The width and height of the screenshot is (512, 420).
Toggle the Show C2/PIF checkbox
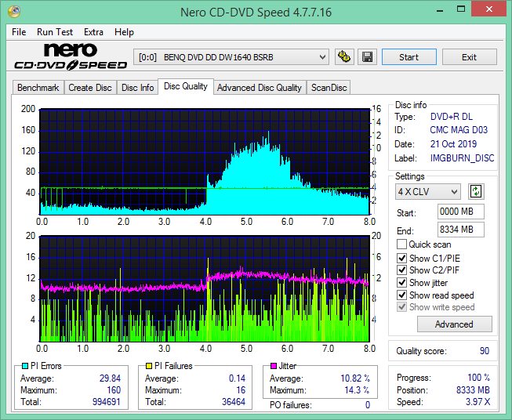pyautogui.click(x=401, y=270)
